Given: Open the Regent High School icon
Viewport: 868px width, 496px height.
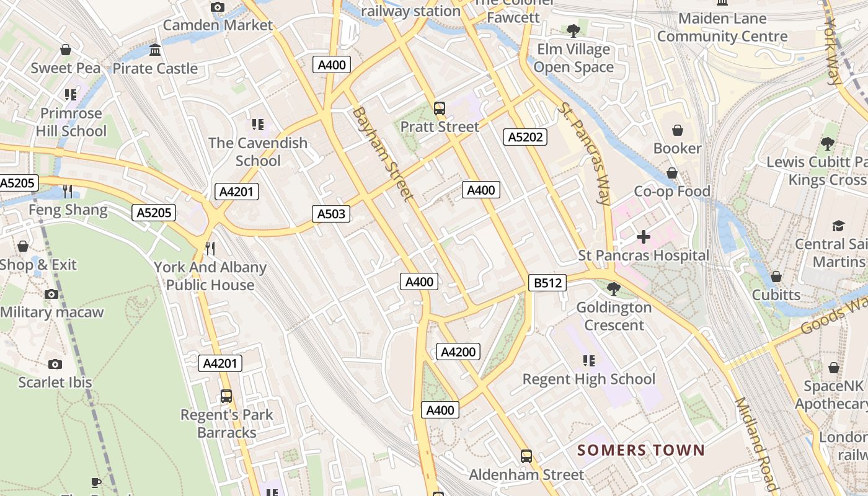Looking at the screenshot, I should 589,360.
